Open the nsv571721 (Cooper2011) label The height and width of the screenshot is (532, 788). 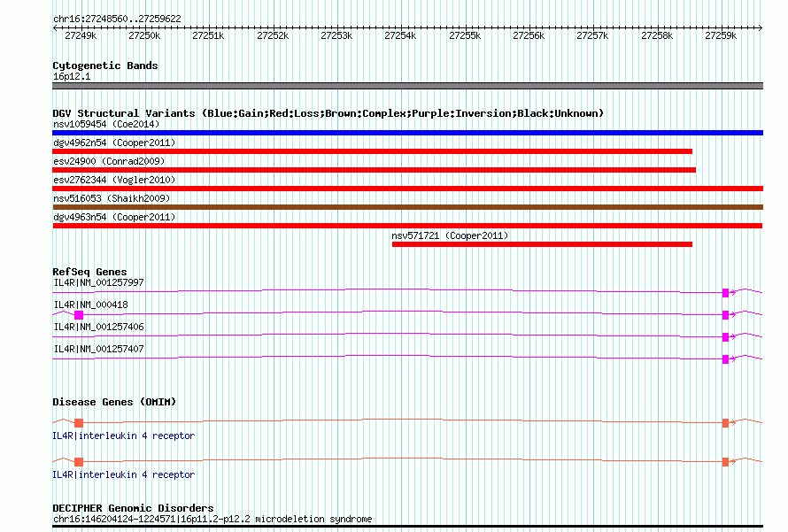(450, 235)
